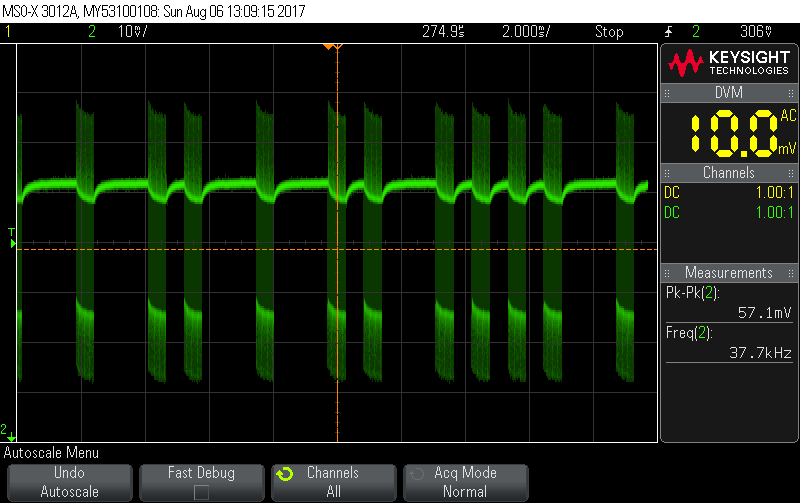Screen dimensions: 800x503
Task: Open the Channels All selection softkey
Action: (332, 482)
